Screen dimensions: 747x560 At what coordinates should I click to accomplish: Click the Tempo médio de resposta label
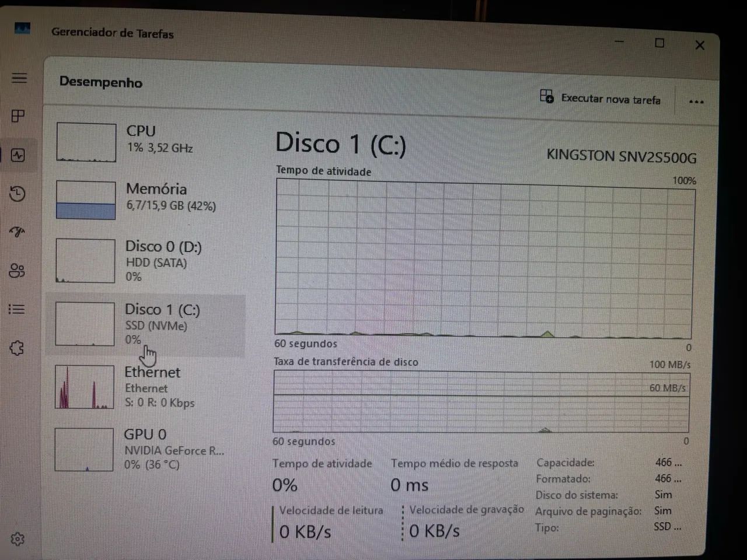point(454,463)
